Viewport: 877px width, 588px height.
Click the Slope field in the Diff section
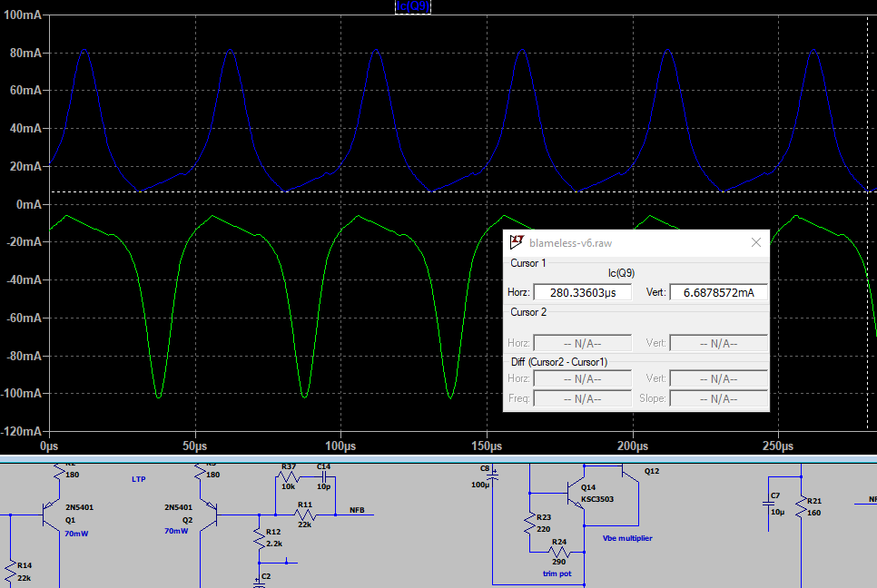[x=718, y=398]
